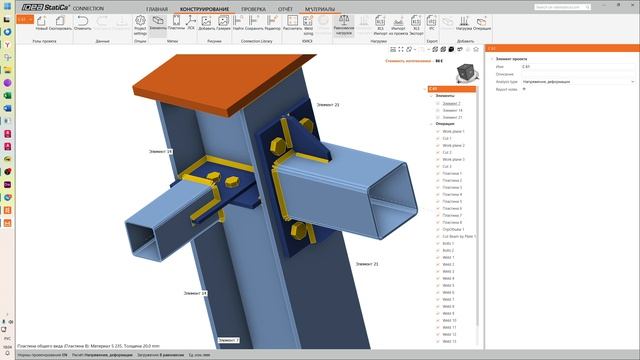Toggle checkbox for Элемент 14 in tree
640x360 pixels.
coord(438,110)
